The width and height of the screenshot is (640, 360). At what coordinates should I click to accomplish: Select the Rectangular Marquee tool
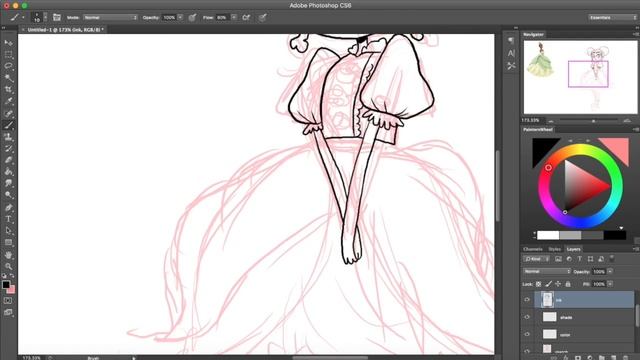pyautogui.click(x=8, y=54)
